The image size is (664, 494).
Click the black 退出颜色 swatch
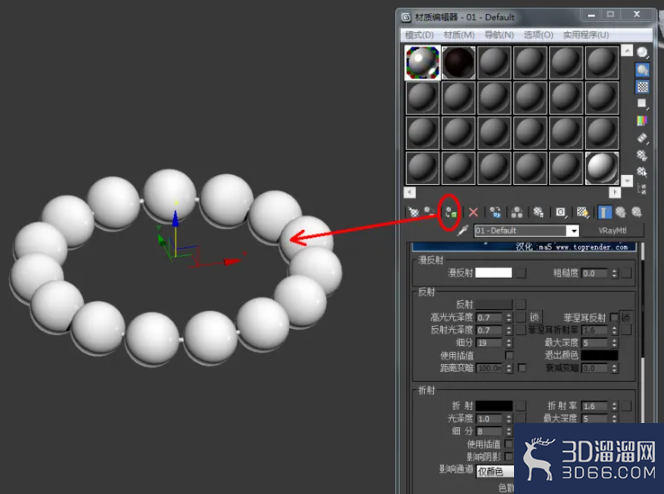599,355
